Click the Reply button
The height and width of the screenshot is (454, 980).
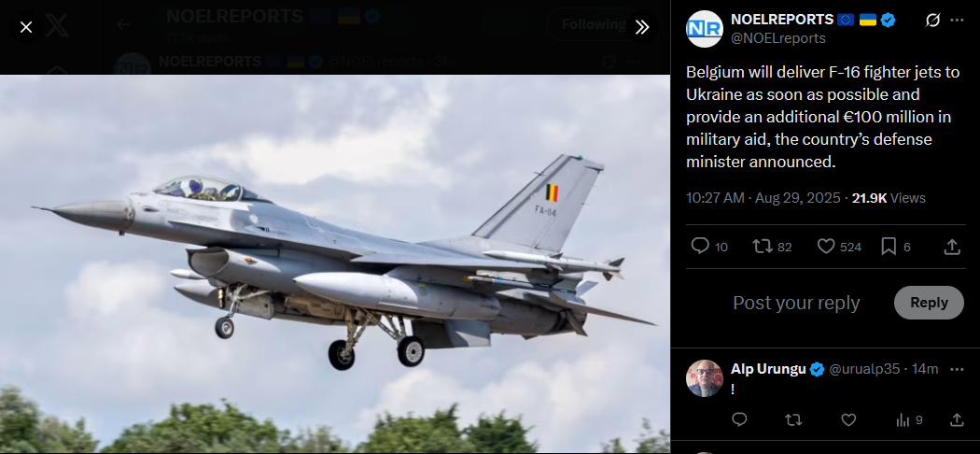click(929, 303)
